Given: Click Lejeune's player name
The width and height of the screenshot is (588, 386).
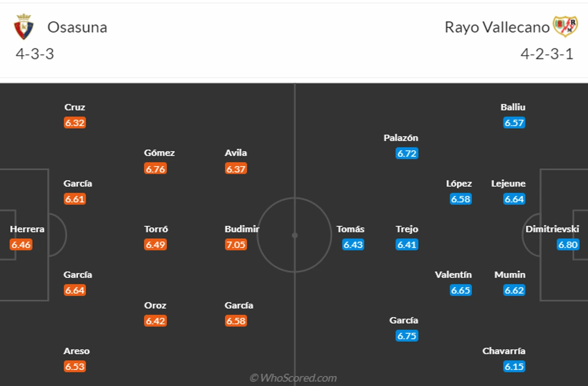Looking at the screenshot, I should (508, 184).
